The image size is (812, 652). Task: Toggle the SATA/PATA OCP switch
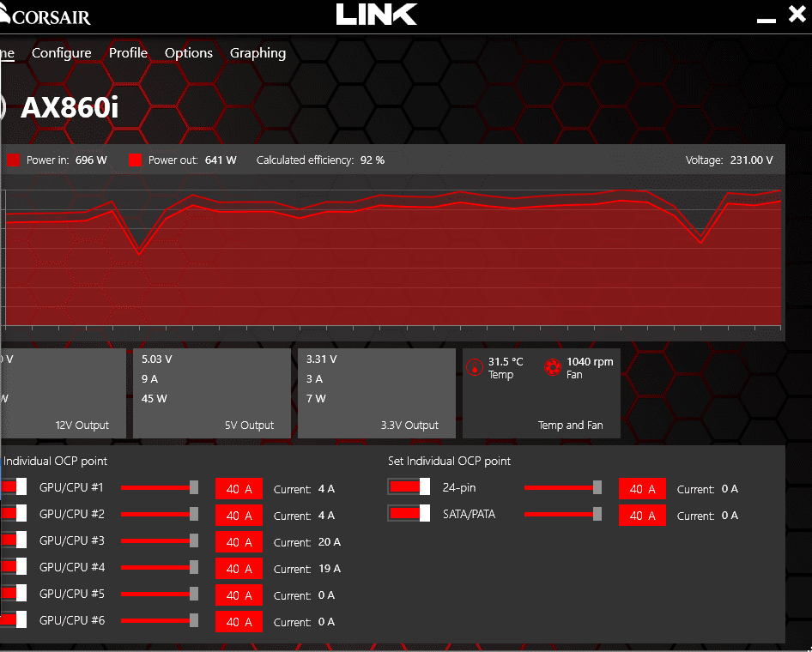[409, 513]
